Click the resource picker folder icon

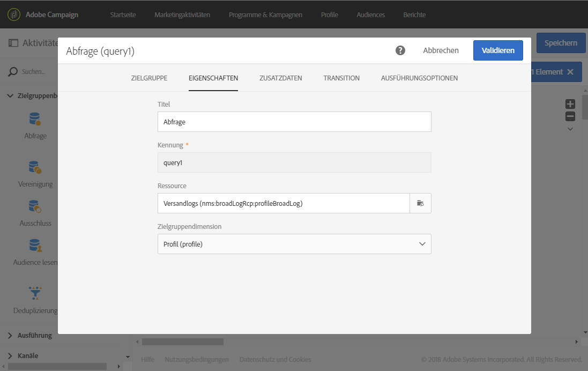(x=420, y=203)
